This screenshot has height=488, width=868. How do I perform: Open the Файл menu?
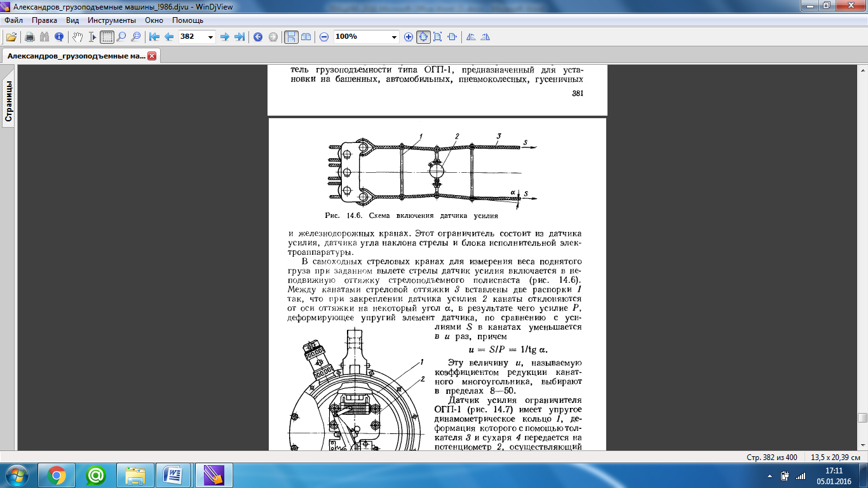coord(13,20)
